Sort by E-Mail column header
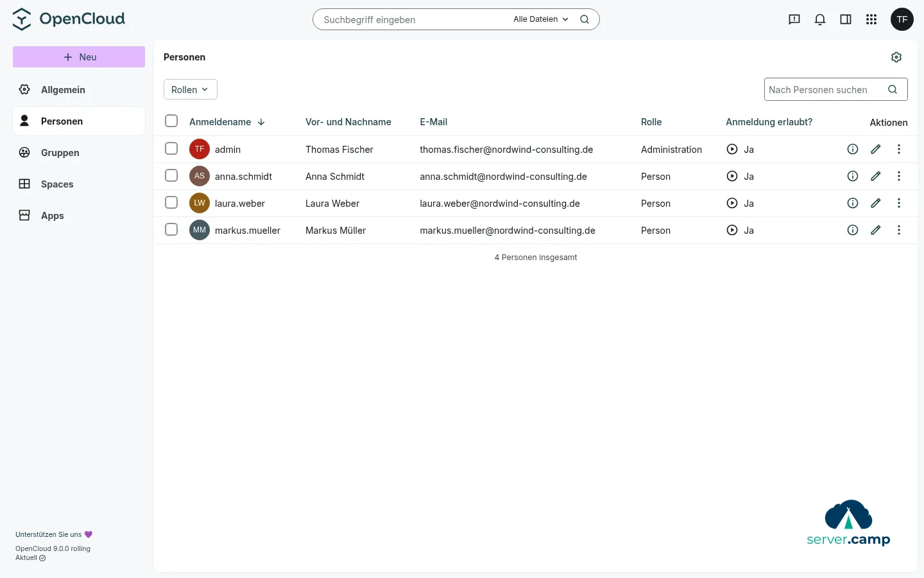The width and height of the screenshot is (924, 578). 434,121
